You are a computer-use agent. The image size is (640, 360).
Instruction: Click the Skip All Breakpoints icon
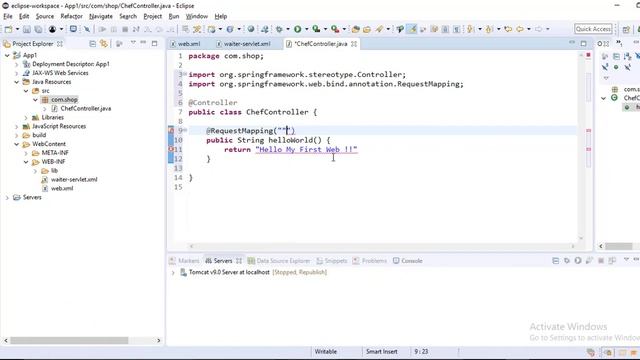click(x=87, y=29)
